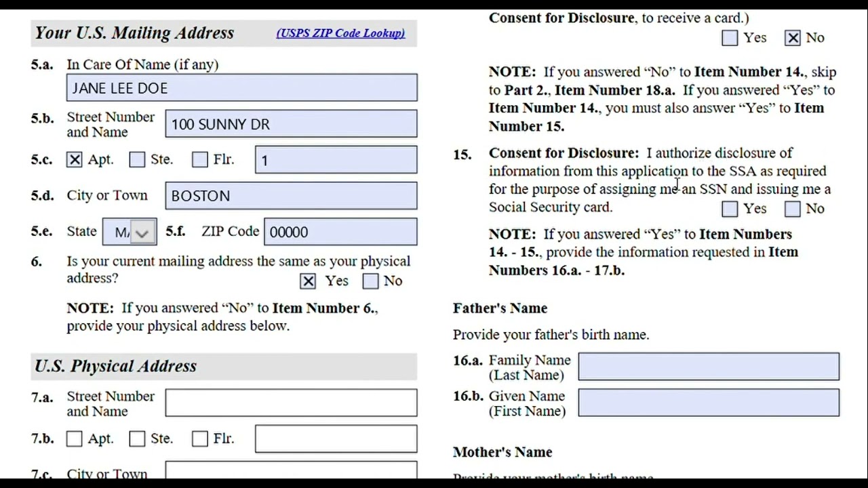Check the 7.b Ste. checkbox
The height and width of the screenshot is (488, 868).
pyautogui.click(x=137, y=439)
